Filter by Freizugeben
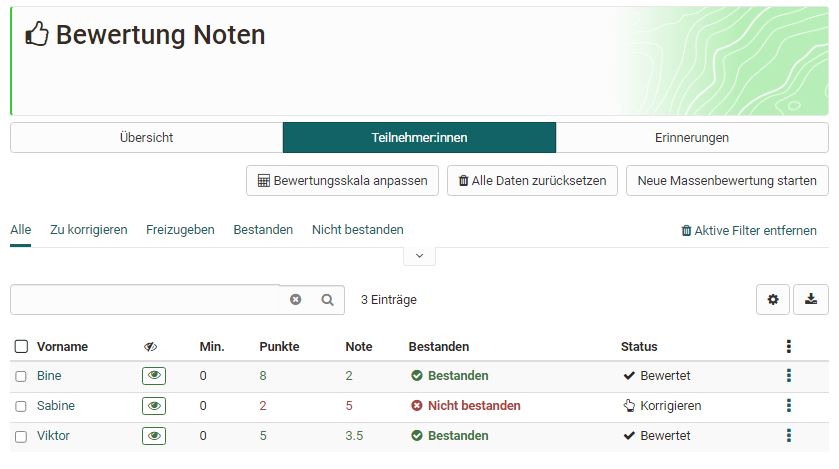This screenshot has height=469, width=839. tap(180, 230)
